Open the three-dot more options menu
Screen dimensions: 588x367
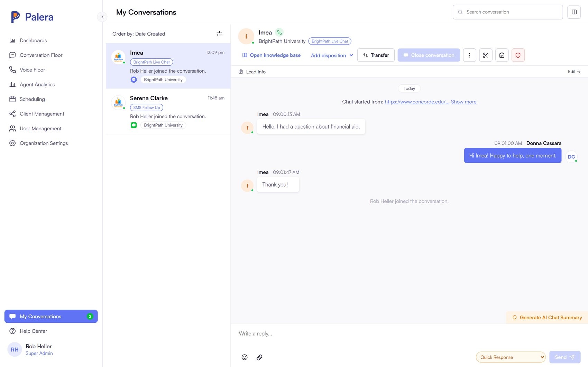pyautogui.click(x=469, y=55)
